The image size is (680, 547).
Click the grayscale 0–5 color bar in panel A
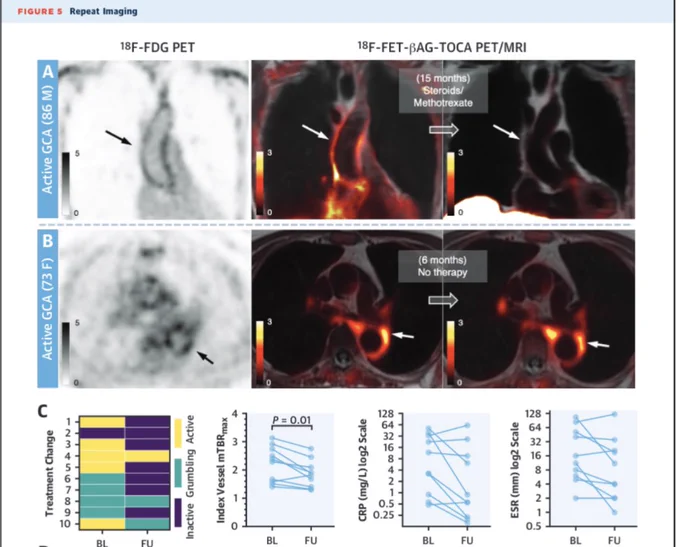[x=65, y=183]
